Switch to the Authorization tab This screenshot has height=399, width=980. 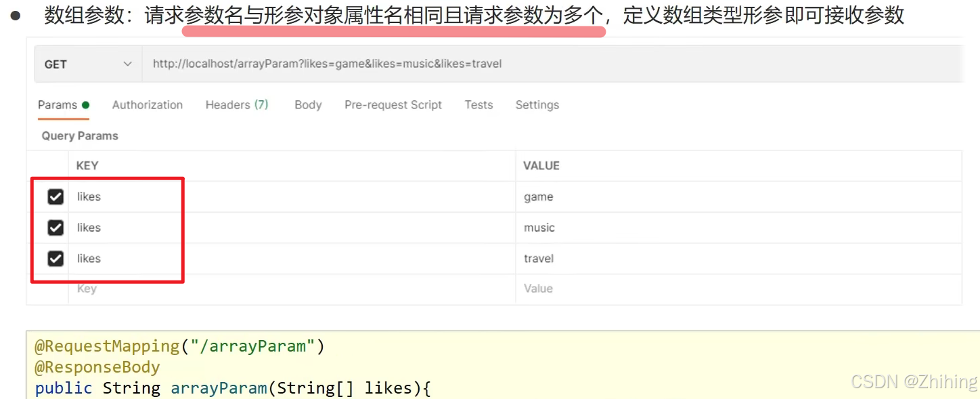point(148,105)
